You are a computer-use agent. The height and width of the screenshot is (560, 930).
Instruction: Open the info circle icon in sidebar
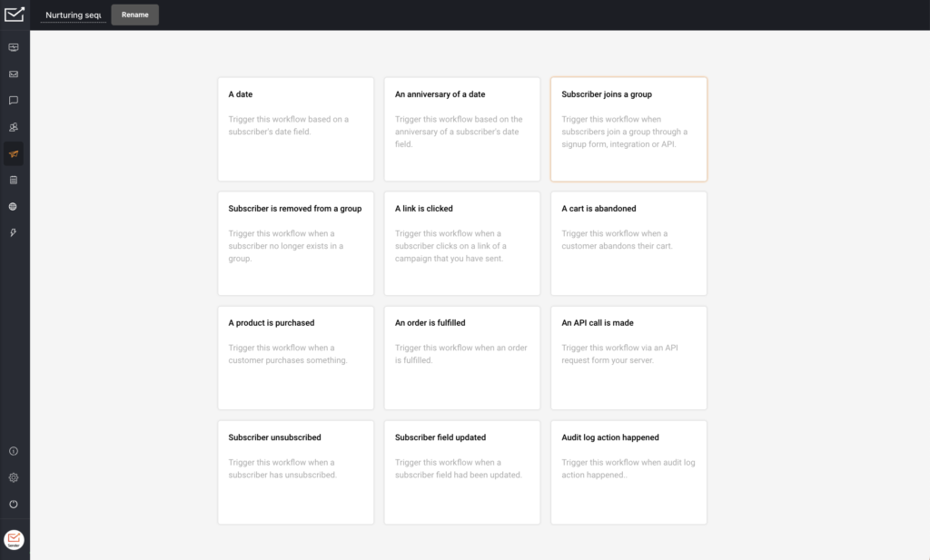(x=14, y=451)
